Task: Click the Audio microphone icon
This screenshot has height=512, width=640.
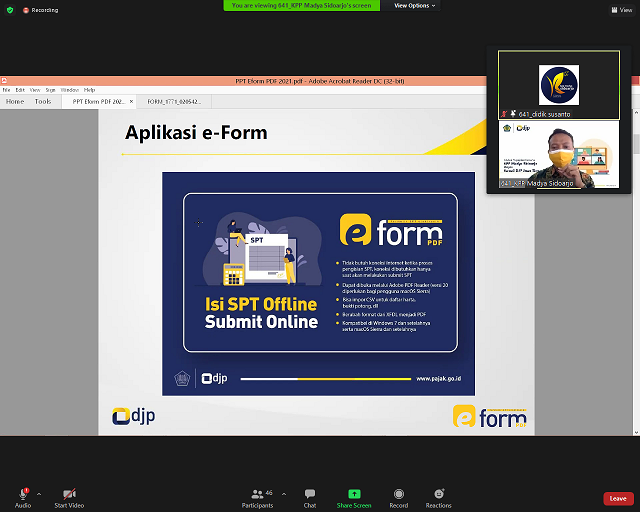Action: click(x=22, y=493)
